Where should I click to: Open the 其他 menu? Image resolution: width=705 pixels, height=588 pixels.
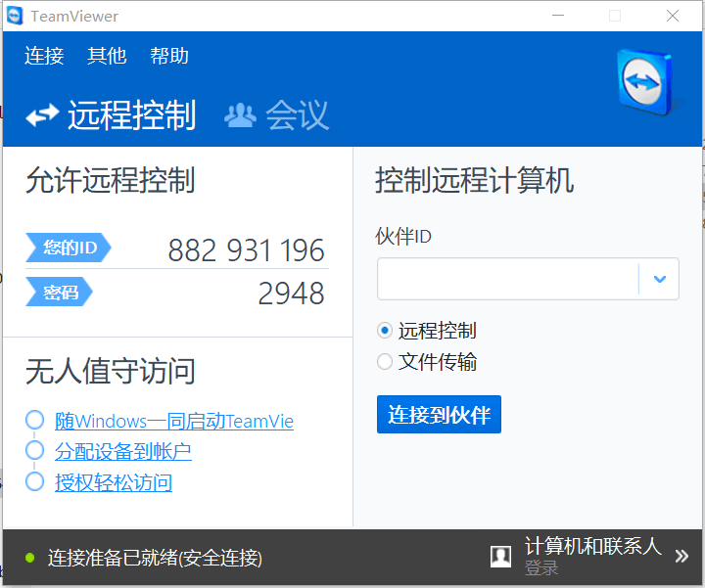click(107, 56)
